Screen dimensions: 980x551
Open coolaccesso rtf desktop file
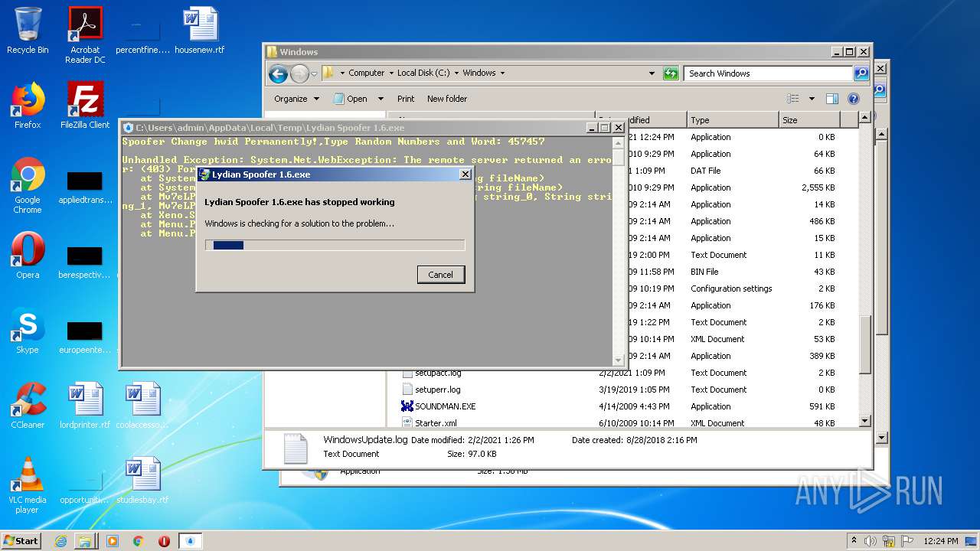pyautogui.click(x=142, y=406)
